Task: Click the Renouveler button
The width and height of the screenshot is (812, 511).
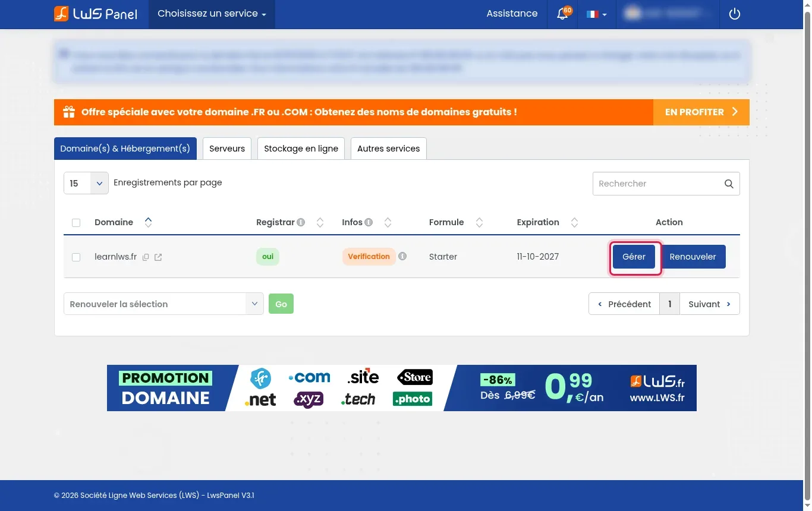Action: pyautogui.click(x=693, y=257)
